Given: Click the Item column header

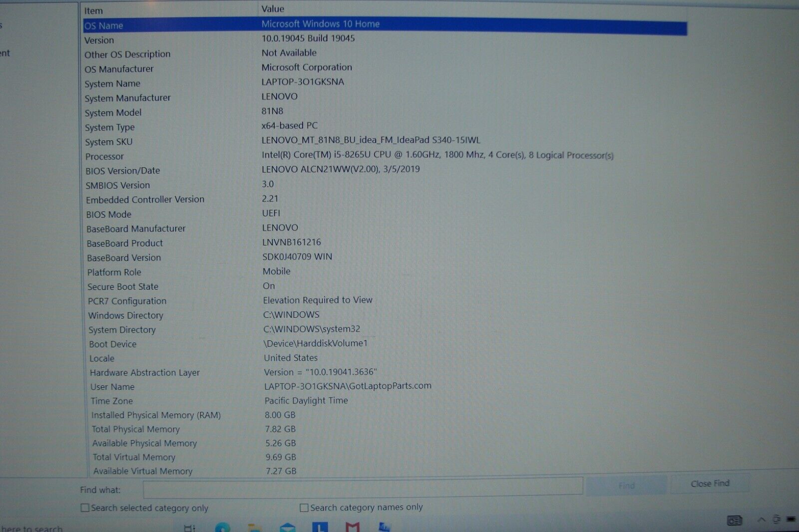Looking at the screenshot, I should pos(169,10).
